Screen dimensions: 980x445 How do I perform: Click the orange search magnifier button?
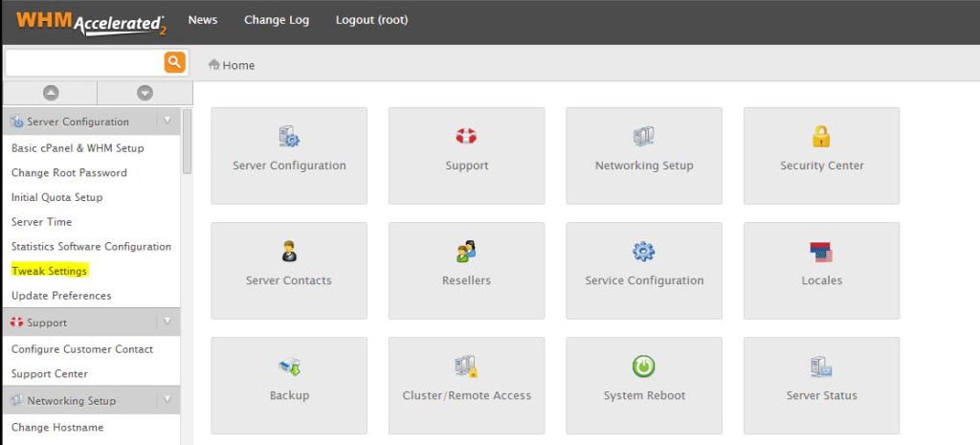point(175,62)
